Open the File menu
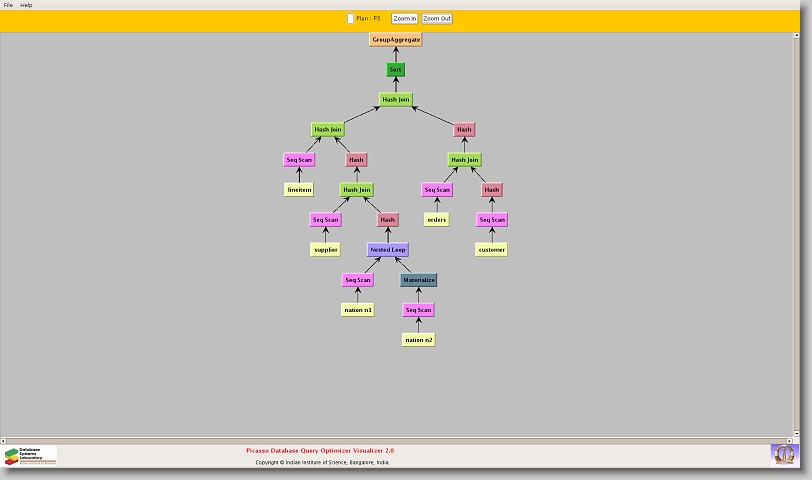Image resolution: width=812 pixels, height=480 pixels. point(8,5)
